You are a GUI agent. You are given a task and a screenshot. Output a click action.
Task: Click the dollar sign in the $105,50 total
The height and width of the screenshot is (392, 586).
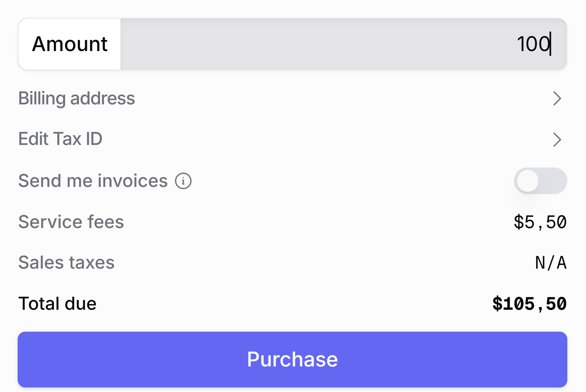point(497,304)
